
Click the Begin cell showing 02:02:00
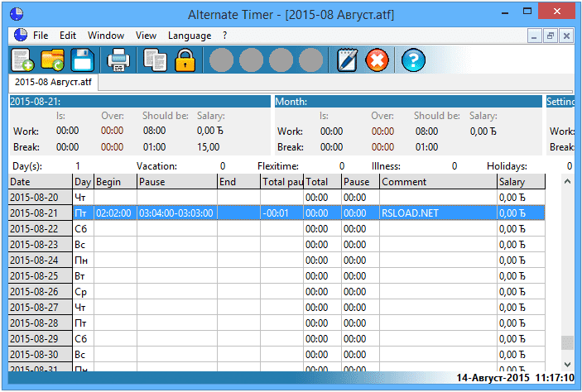tap(115, 213)
